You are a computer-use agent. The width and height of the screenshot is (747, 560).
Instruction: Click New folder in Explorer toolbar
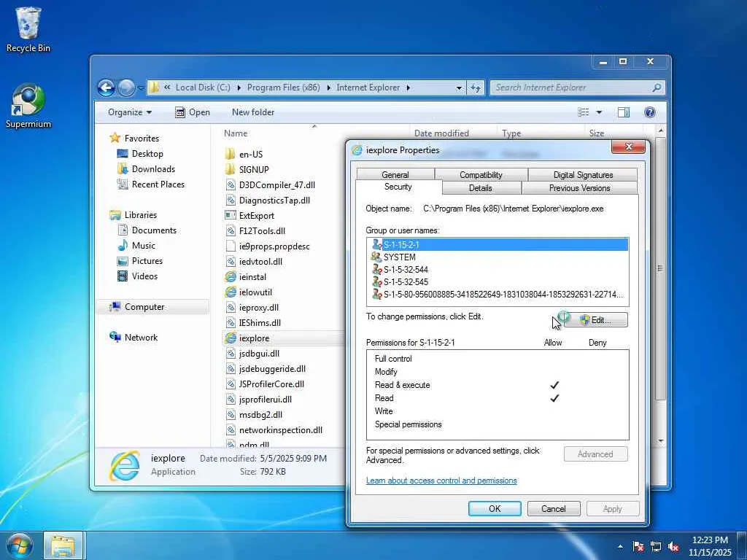253,112
